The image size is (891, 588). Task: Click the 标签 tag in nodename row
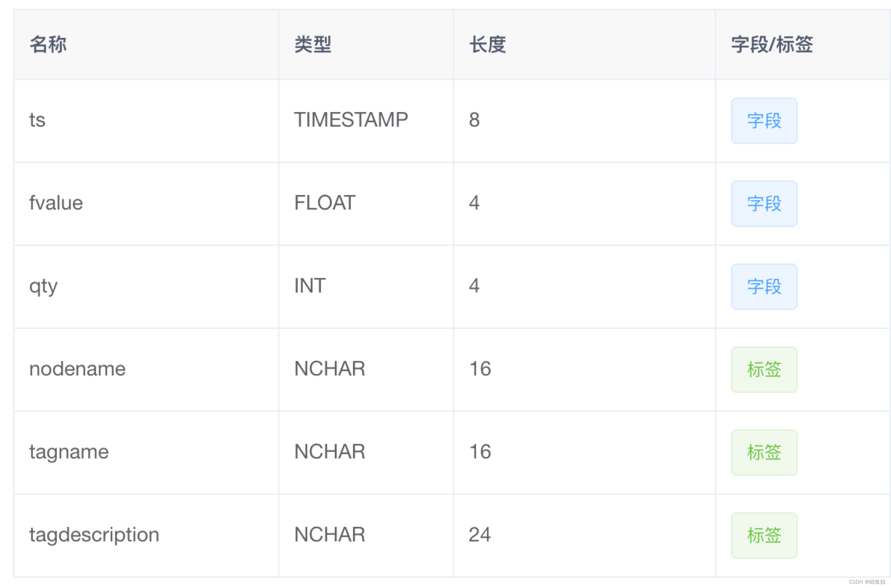click(764, 369)
